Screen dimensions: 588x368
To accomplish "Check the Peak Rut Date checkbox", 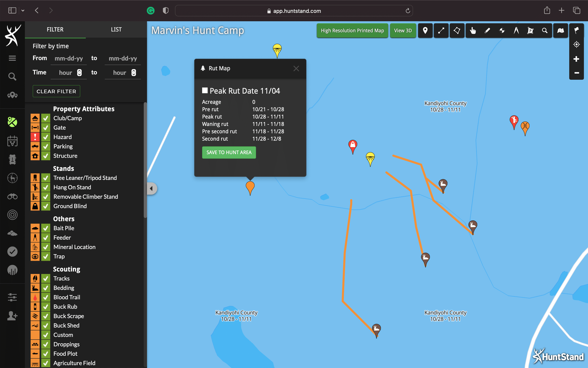I will pos(205,91).
